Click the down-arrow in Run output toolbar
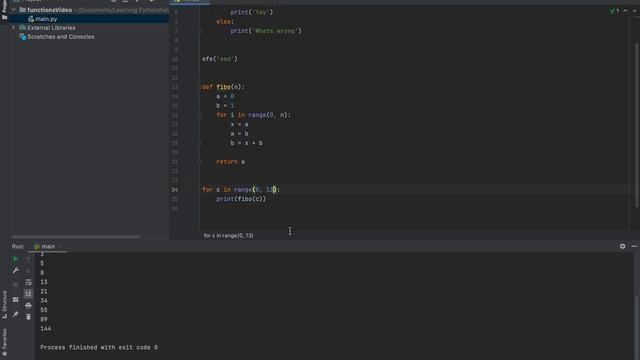 coord(28,270)
